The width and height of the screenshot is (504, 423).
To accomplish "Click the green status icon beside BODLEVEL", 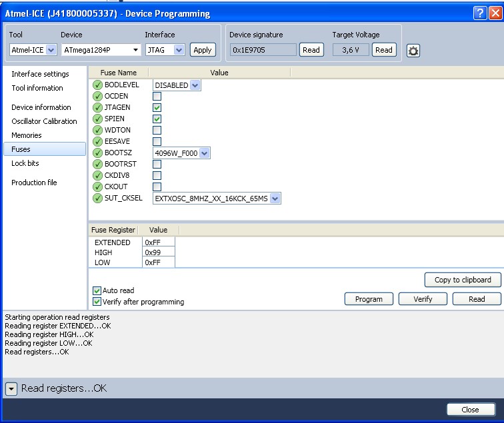I will coord(97,85).
